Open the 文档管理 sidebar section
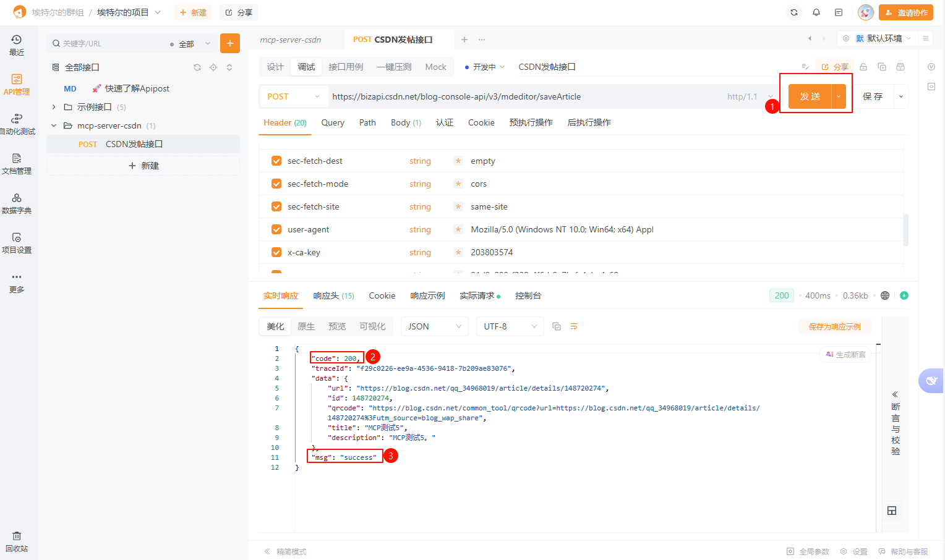Image resolution: width=945 pixels, height=560 pixels. (17, 164)
